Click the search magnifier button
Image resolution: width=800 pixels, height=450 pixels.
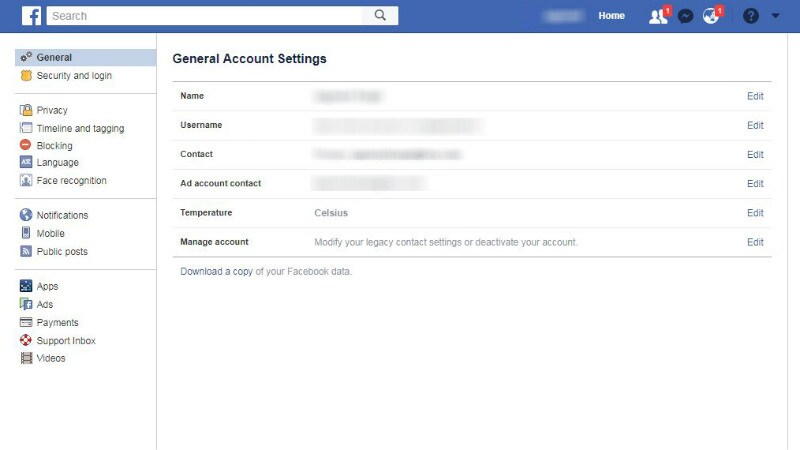click(x=380, y=16)
